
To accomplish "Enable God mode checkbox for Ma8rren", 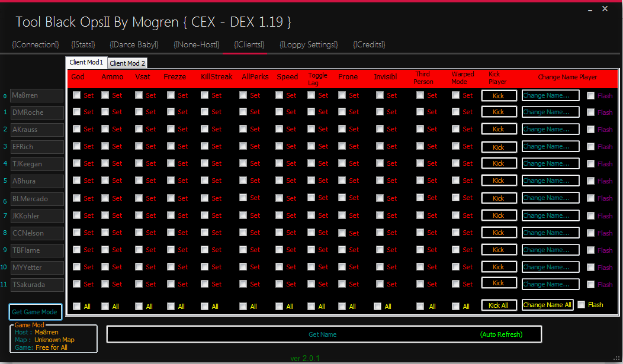I will coord(76,95).
